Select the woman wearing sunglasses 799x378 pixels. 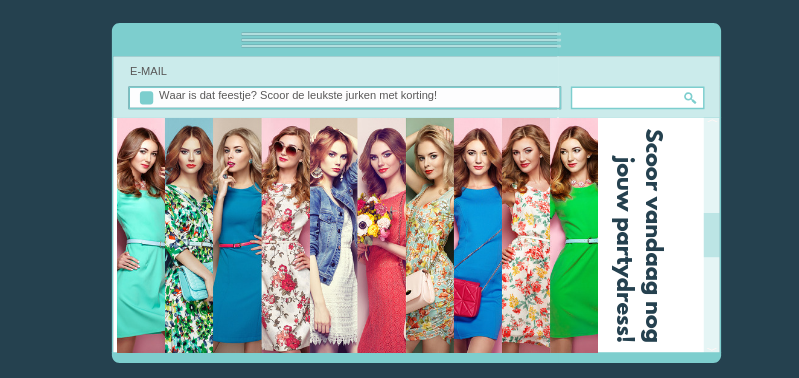pyautogui.click(x=285, y=235)
